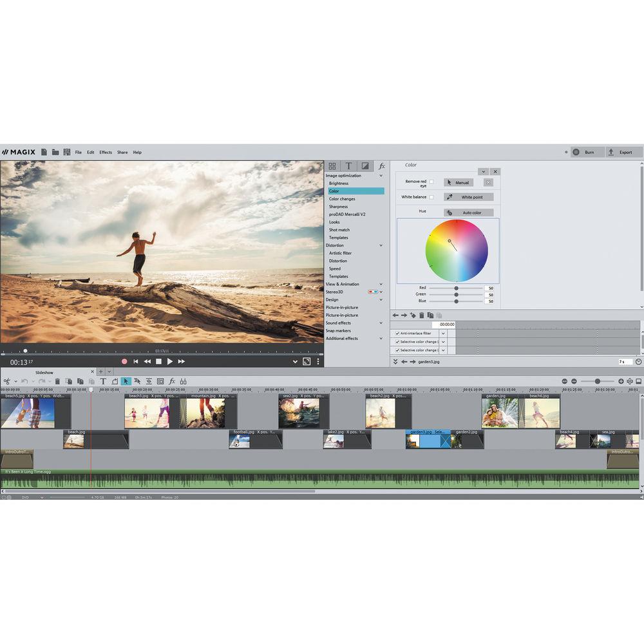This screenshot has height=644, width=644.
Task: Select the Effects (fx) tab in the media pool
Action: click(383, 166)
